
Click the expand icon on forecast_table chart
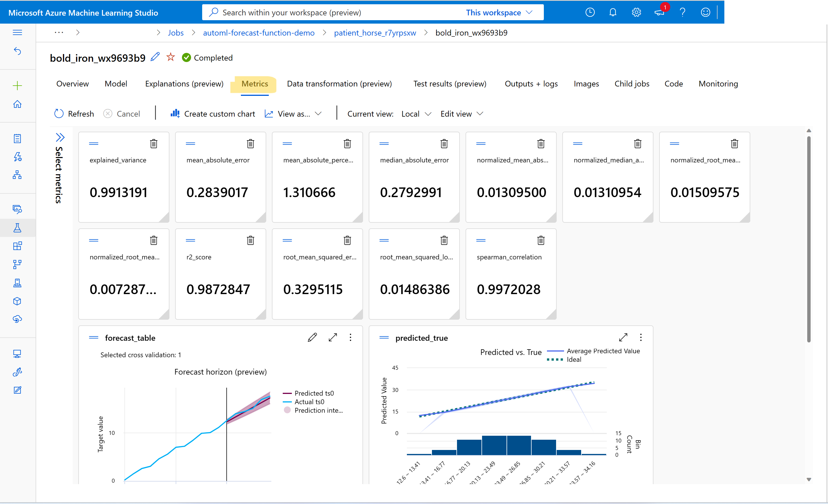coord(332,337)
